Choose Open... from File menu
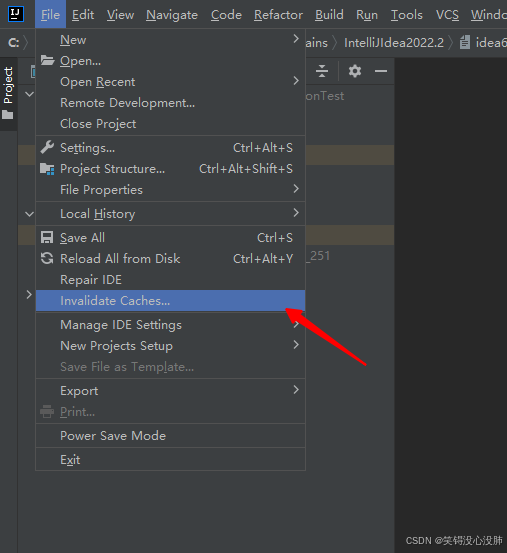 click(170, 61)
